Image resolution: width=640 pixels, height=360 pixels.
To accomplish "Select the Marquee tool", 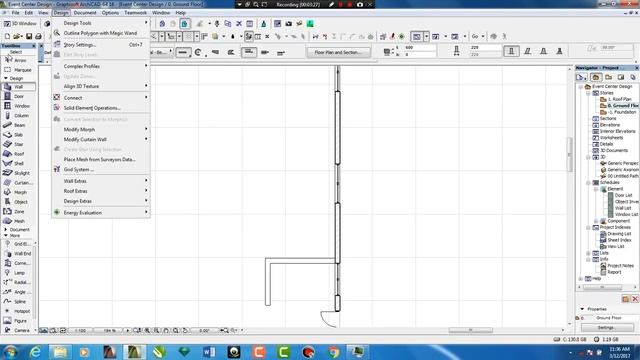I will tap(18, 70).
